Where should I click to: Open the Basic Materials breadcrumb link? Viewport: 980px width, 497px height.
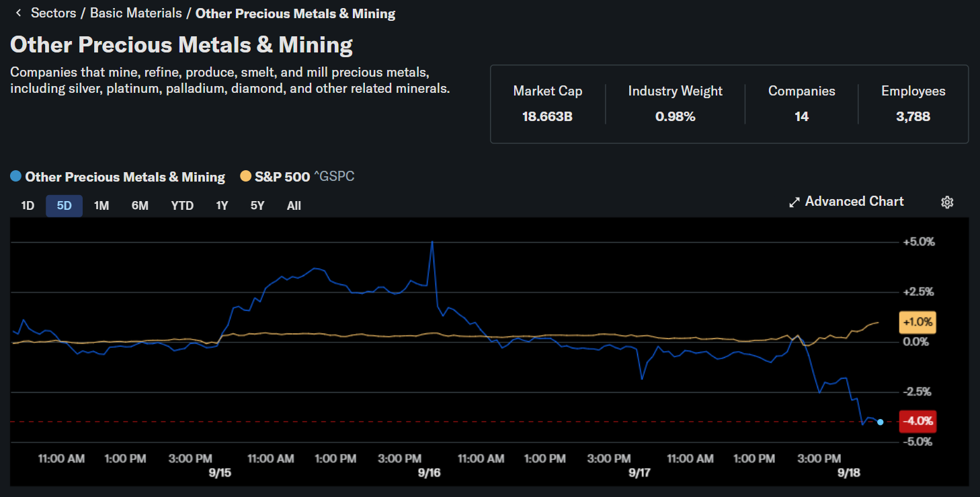(136, 13)
